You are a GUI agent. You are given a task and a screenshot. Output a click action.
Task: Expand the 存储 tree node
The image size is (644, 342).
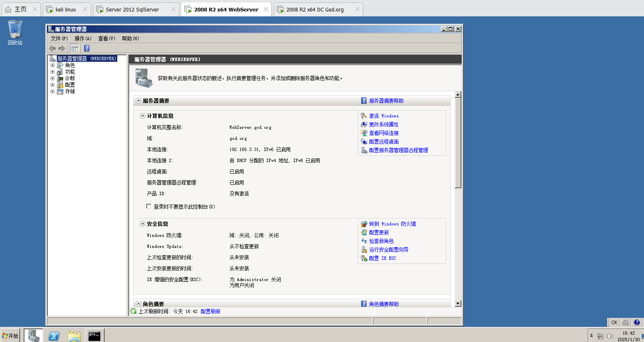tap(52, 91)
